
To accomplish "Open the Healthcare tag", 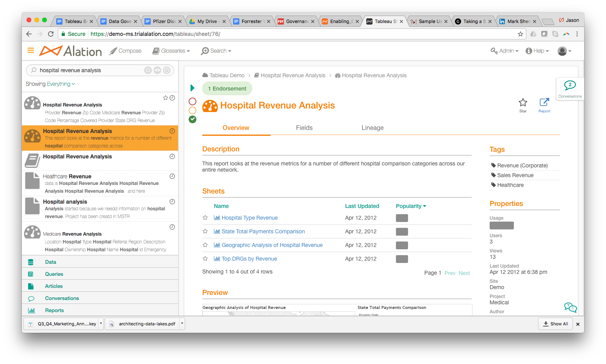I will point(510,185).
